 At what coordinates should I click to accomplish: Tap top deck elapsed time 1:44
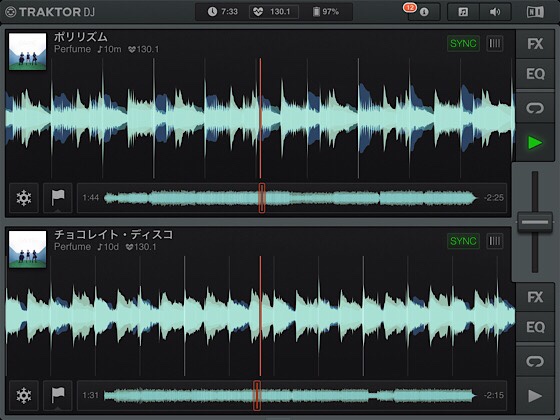pos(90,198)
